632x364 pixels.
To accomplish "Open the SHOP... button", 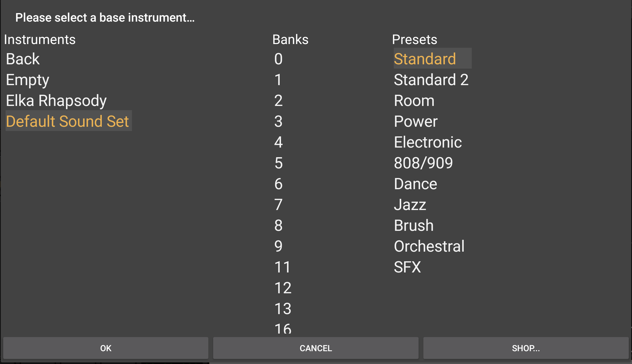I will 526,348.
